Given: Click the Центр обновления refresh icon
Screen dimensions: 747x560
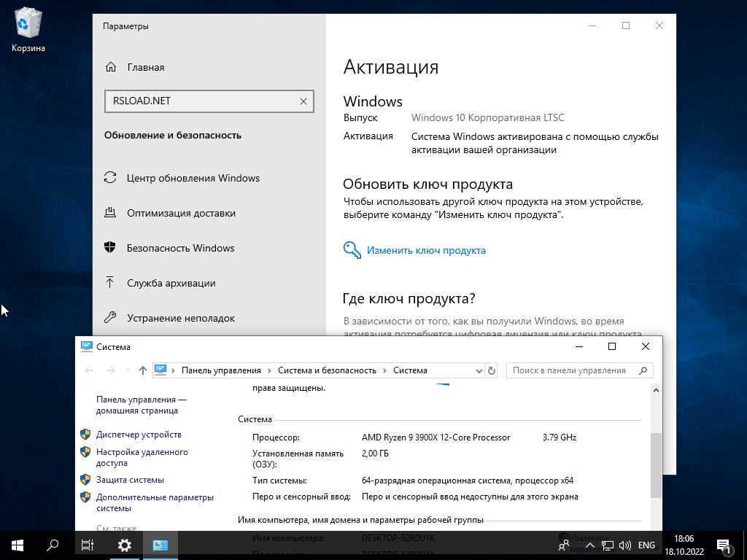Looking at the screenshot, I should (110, 178).
